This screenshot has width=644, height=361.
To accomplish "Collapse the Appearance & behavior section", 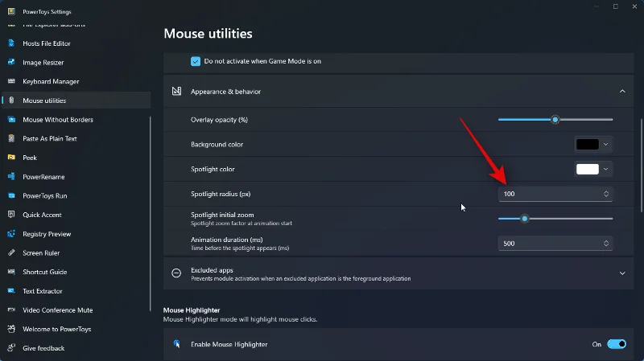I will pyautogui.click(x=622, y=92).
